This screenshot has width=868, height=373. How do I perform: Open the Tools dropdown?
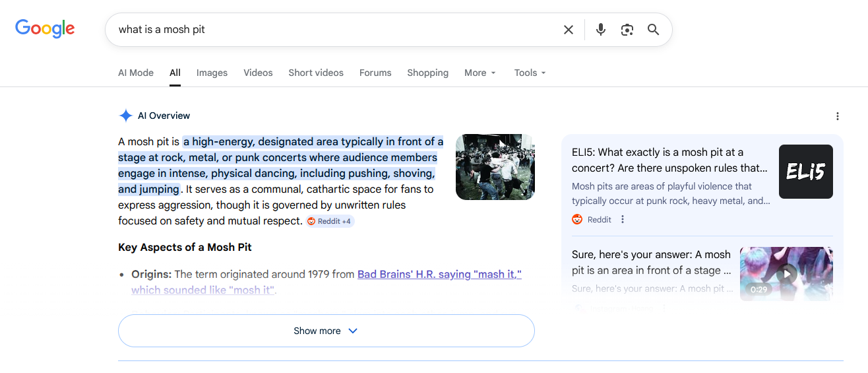(530, 73)
